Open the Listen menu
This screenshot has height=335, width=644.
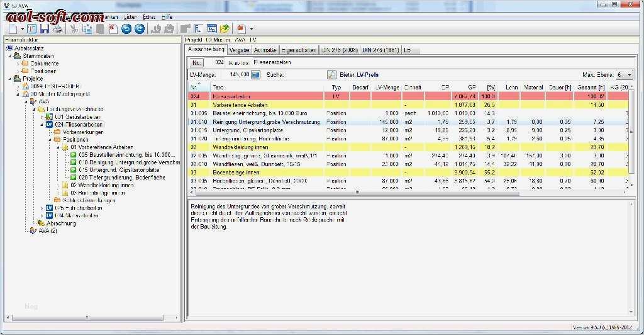(130, 17)
